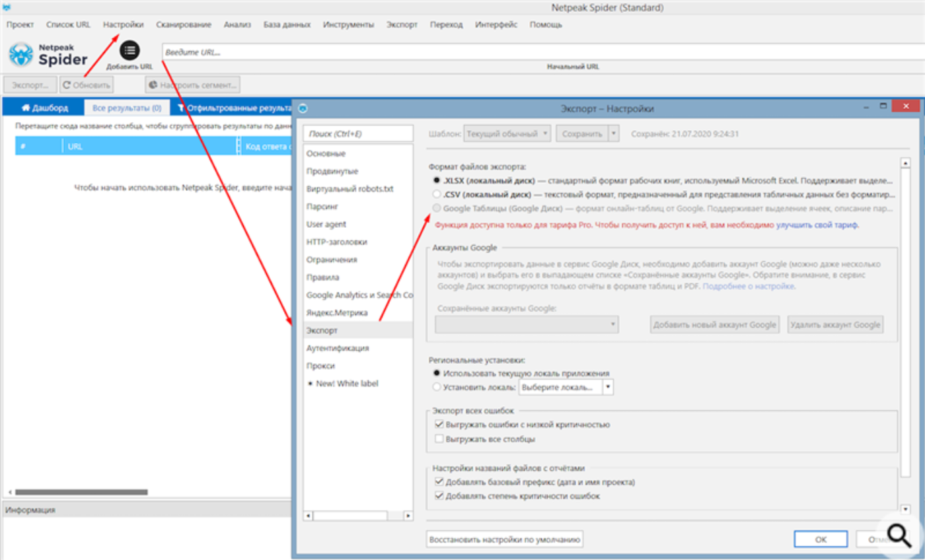Follow the улучшить свой тариф link
925x560 pixels.
818,225
